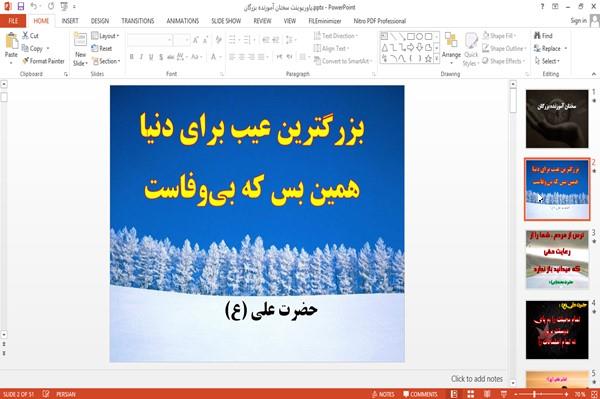Image resolution: width=600 pixels, height=399 pixels.
Task: Collapse the ribbon with the caret
Action: click(594, 74)
